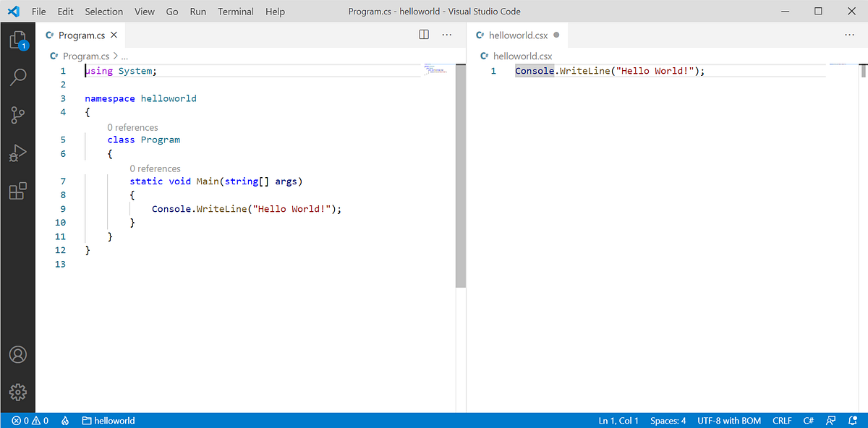Show errors and warnings from the status bar
The height and width of the screenshot is (428, 868).
[x=29, y=420]
